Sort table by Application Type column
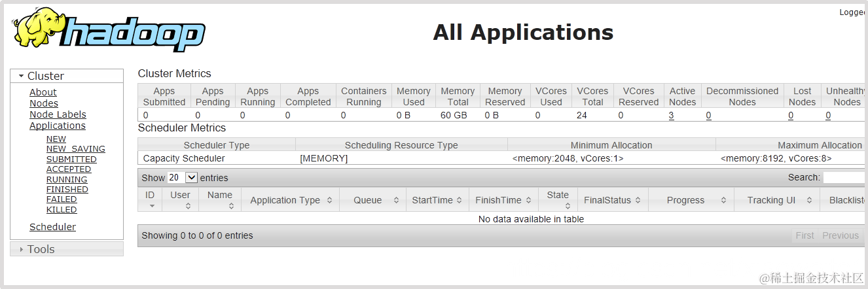 coord(291,200)
